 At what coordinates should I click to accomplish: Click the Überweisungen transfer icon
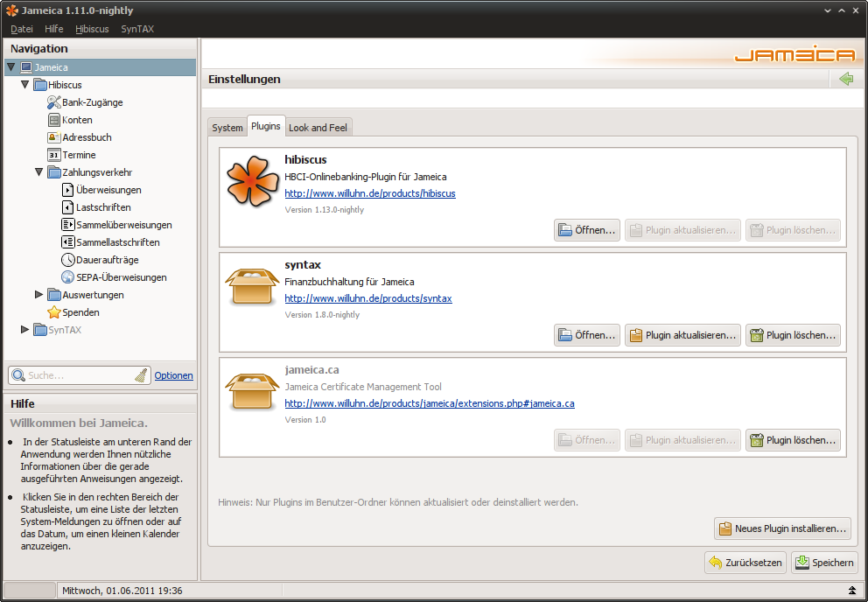click(x=67, y=190)
